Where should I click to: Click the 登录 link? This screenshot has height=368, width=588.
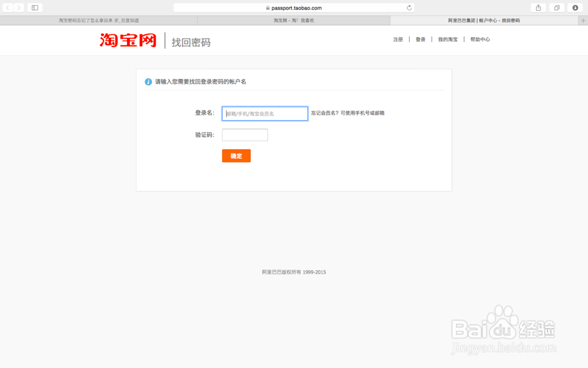pyautogui.click(x=420, y=39)
